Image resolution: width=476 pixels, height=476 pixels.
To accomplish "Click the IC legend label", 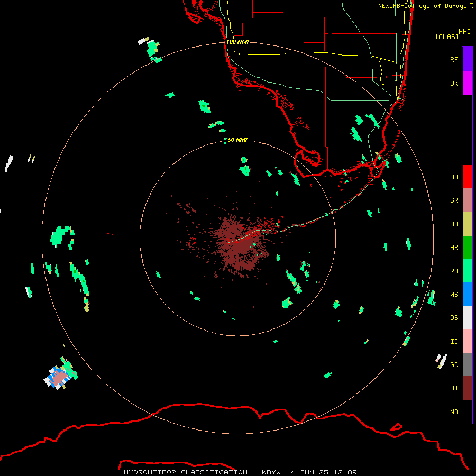I will pyautogui.click(x=454, y=342).
